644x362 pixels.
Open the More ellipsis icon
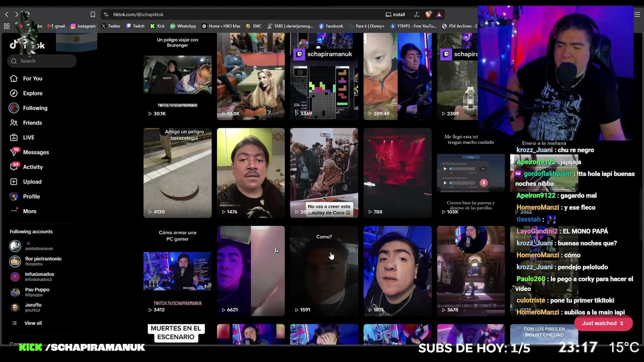tap(14, 211)
